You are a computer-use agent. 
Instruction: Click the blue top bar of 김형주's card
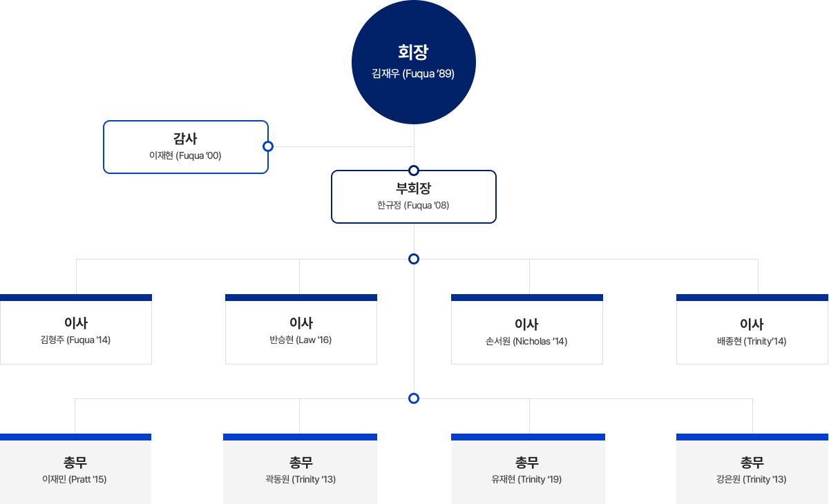pos(76,298)
